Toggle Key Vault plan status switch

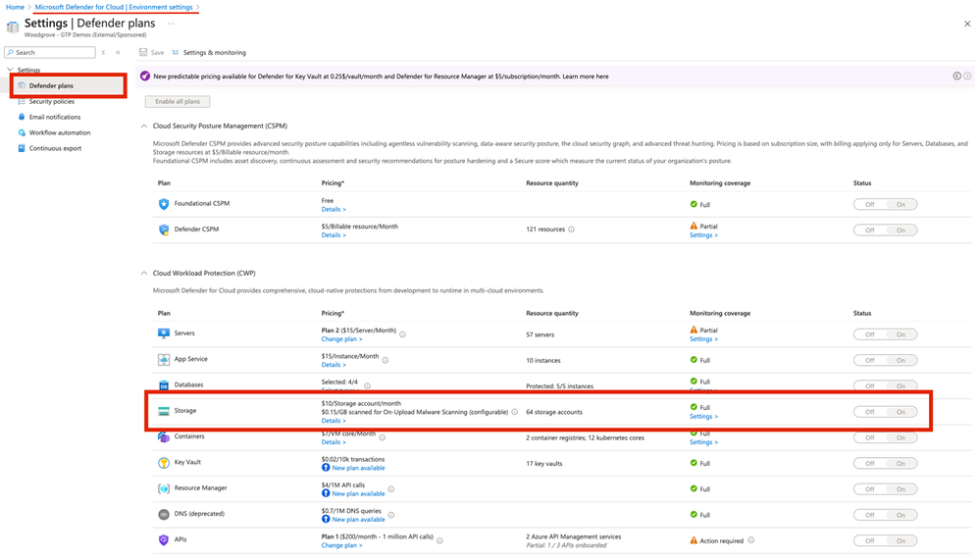click(885, 463)
